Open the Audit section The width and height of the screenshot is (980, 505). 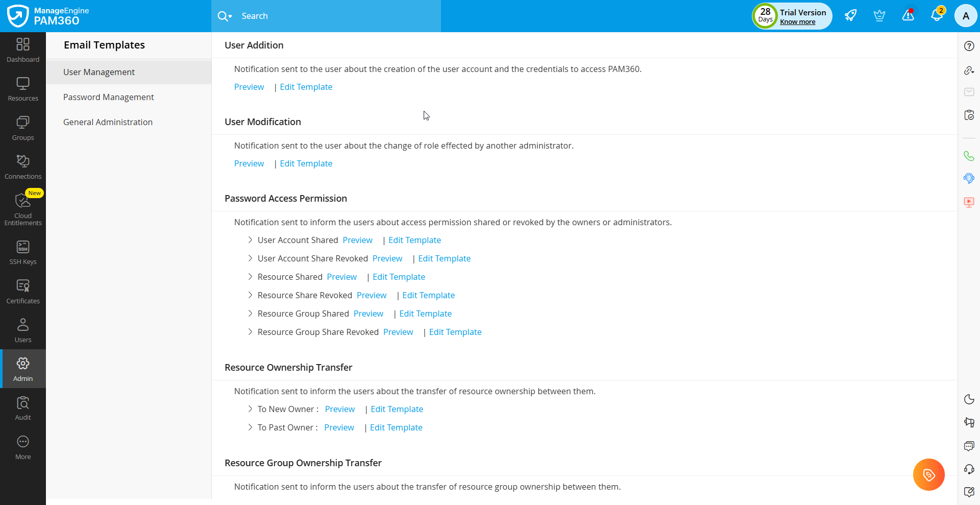[x=23, y=408]
